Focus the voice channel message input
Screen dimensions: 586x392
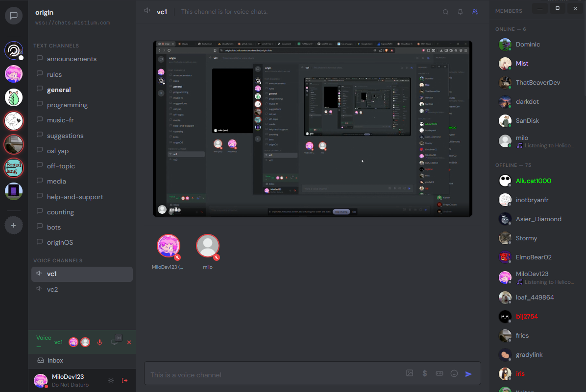tap(275, 374)
